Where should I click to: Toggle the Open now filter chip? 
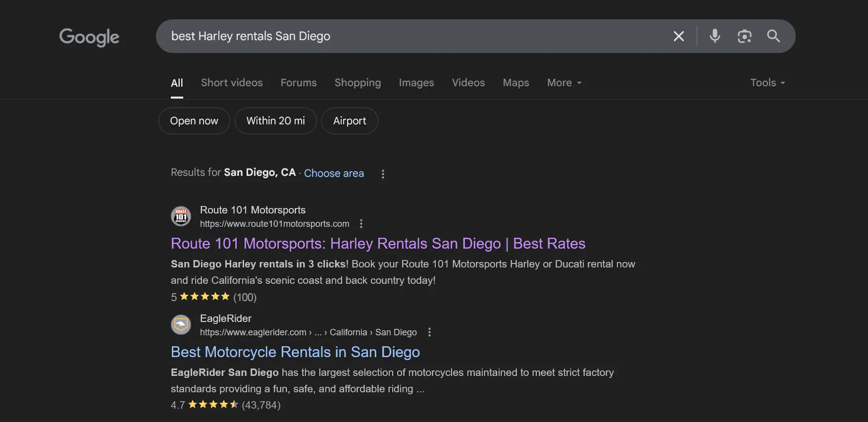pos(194,121)
